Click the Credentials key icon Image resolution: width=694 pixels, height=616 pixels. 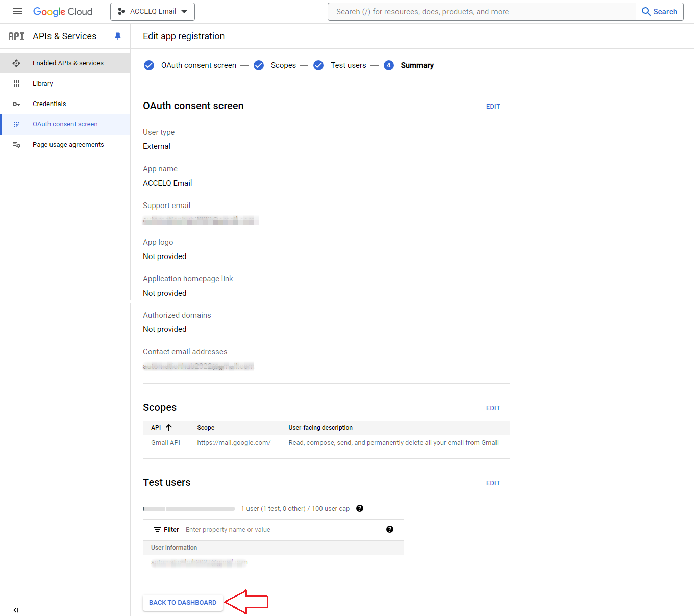[x=16, y=104]
